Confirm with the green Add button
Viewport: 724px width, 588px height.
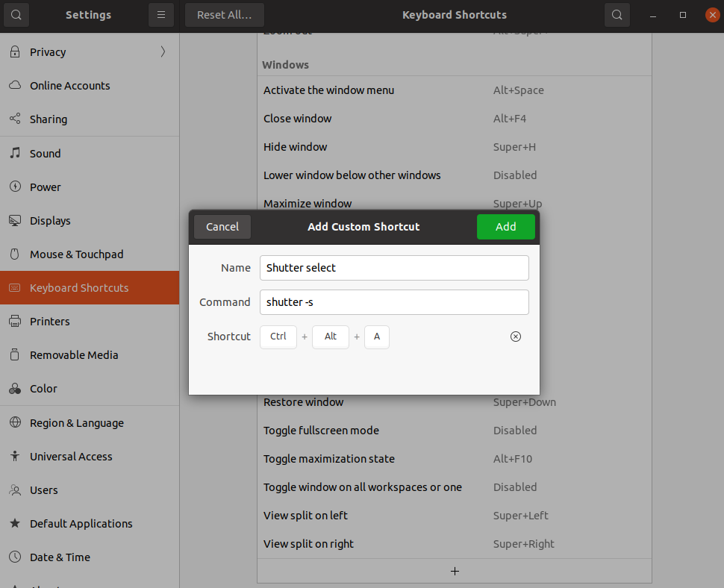pos(505,227)
